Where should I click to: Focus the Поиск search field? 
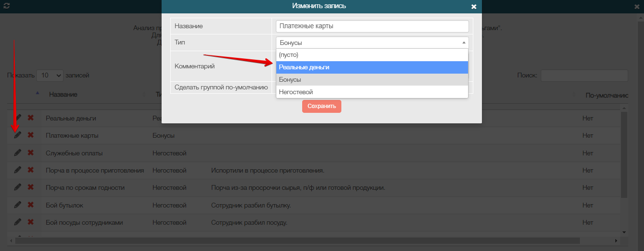coord(584,76)
